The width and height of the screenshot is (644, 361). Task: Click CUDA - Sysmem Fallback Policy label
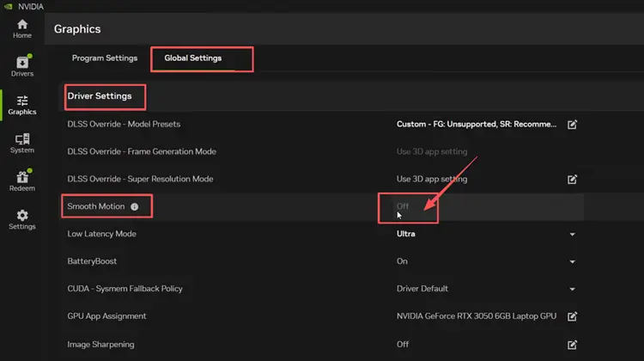click(125, 289)
